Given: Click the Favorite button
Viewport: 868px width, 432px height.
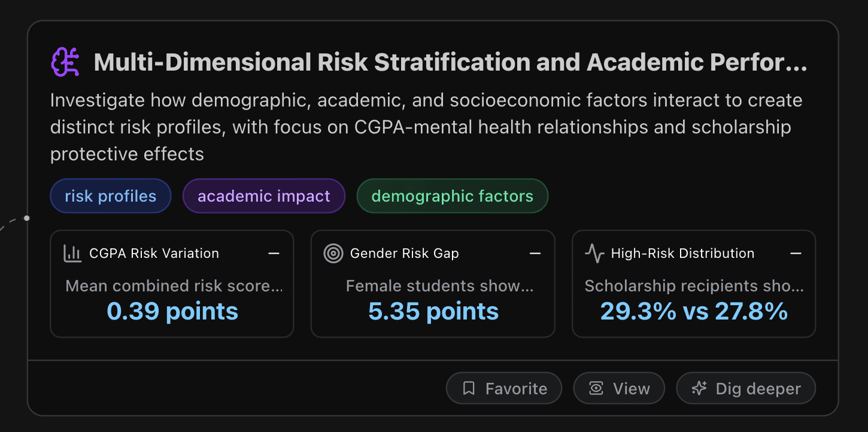Looking at the screenshot, I should [x=503, y=388].
